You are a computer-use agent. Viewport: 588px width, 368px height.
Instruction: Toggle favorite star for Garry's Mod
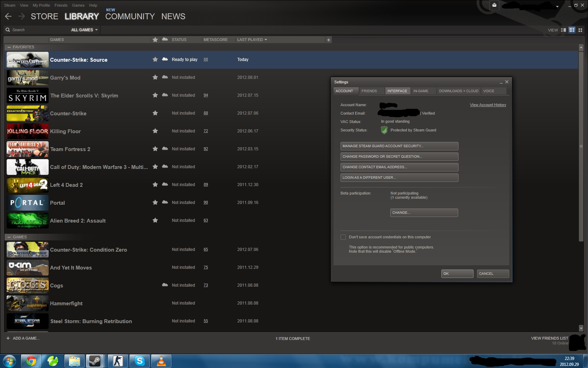pyautogui.click(x=155, y=77)
